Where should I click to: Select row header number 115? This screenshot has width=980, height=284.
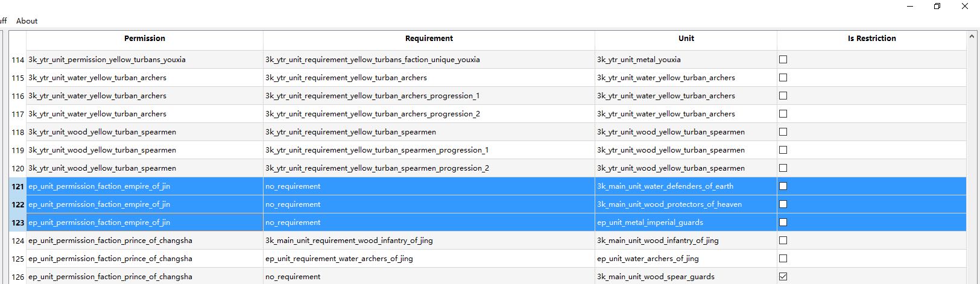(17, 78)
